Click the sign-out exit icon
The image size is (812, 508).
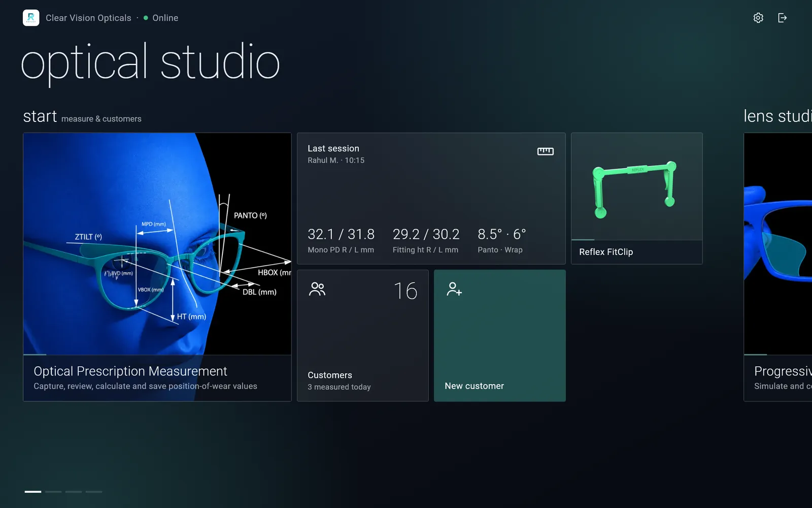pyautogui.click(x=783, y=18)
